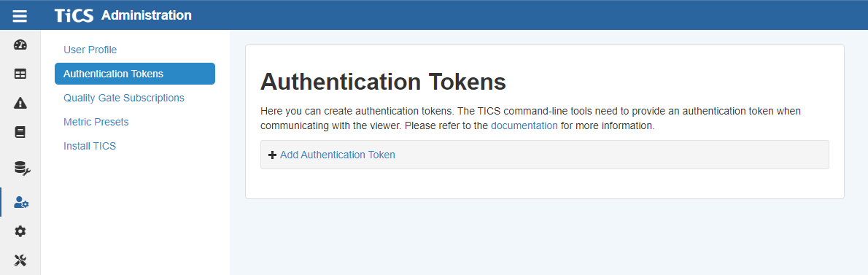Click Add Authentication Token link
868x275 pixels.
[x=338, y=155]
